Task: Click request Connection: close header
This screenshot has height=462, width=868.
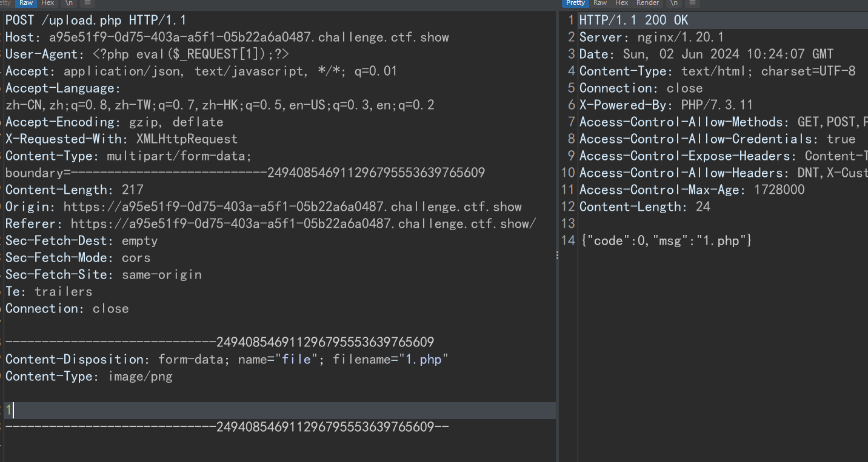Action: tap(67, 308)
